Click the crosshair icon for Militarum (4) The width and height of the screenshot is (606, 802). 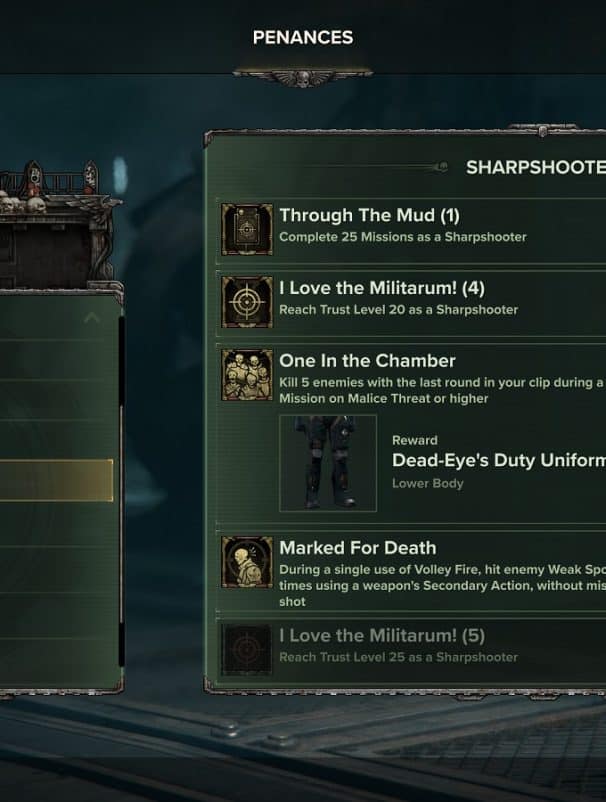click(x=247, y=302)
